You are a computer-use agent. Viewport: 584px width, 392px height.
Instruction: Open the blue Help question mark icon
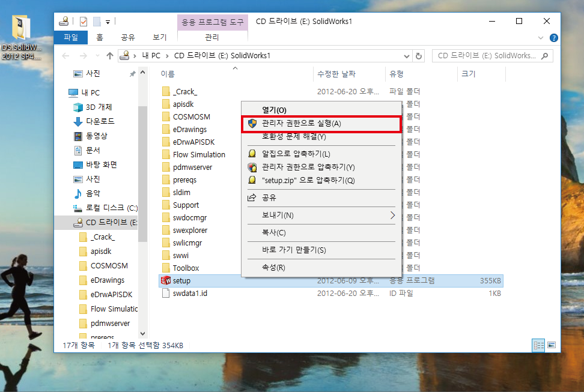(x=554, y=38)
